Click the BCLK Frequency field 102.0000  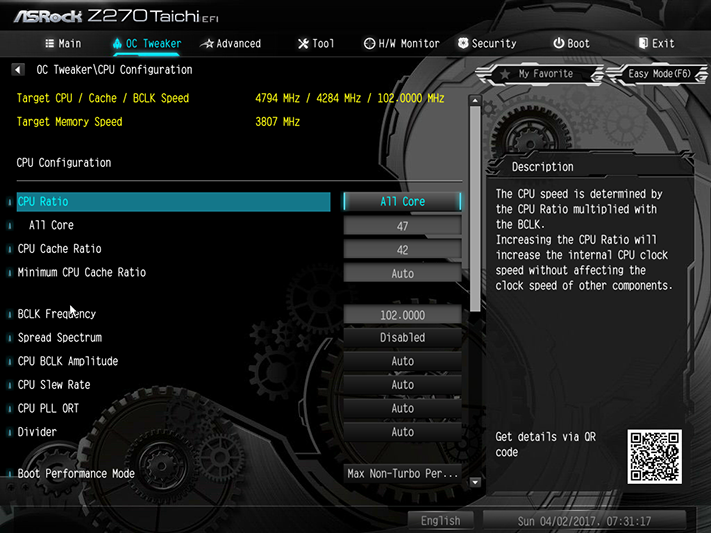pos(402,315)
